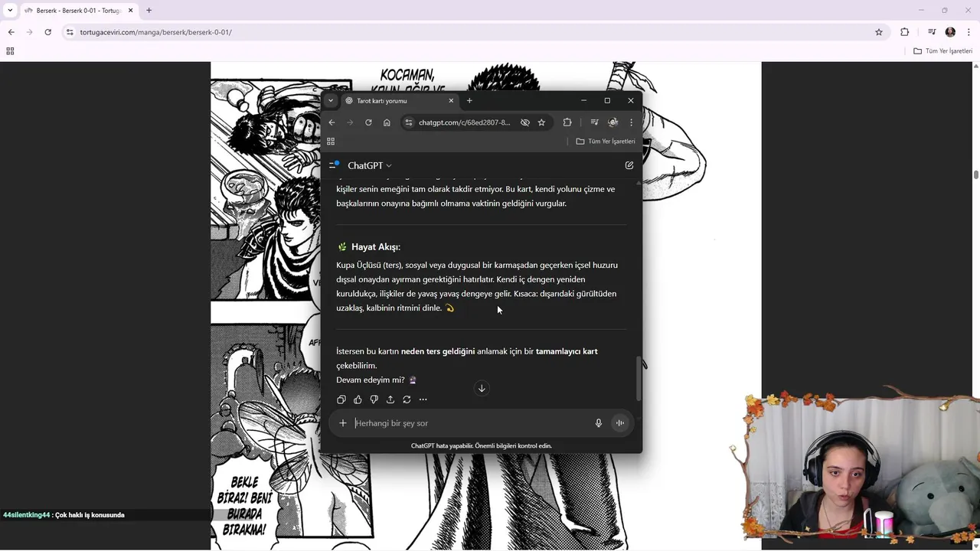
Task: Copy the ChatGPT response
Action: [341, 399]
